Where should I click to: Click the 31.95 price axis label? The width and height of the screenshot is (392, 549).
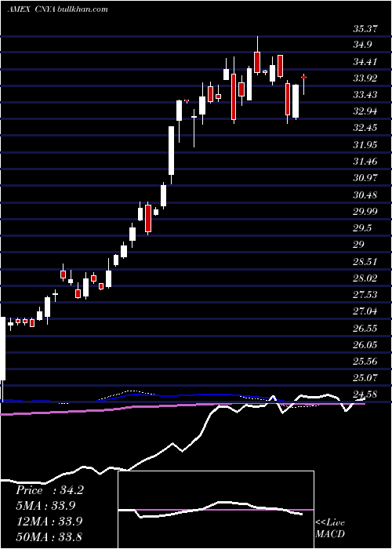(x=365, y=144)
